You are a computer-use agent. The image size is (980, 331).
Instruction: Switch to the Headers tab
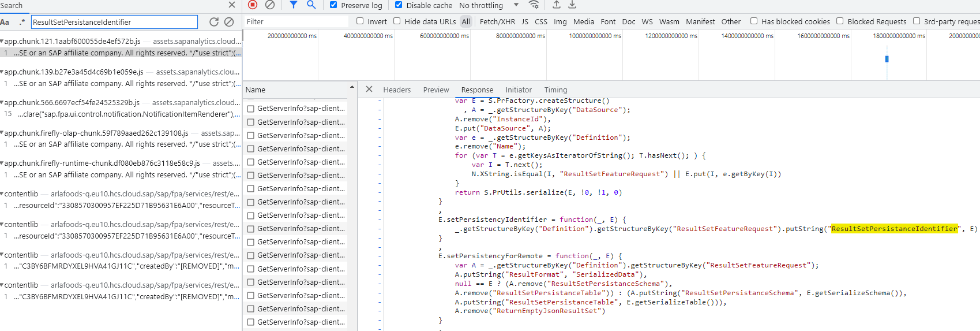(397, 90)
